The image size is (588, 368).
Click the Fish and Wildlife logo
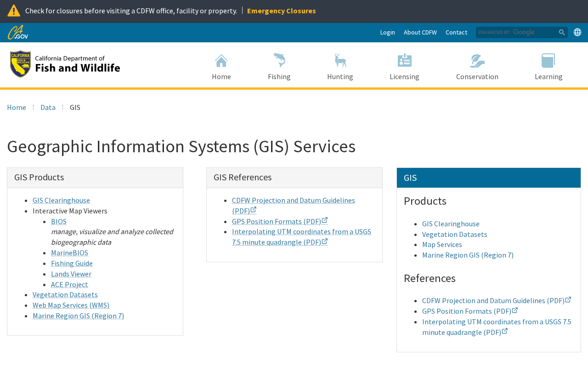(65, 64)
